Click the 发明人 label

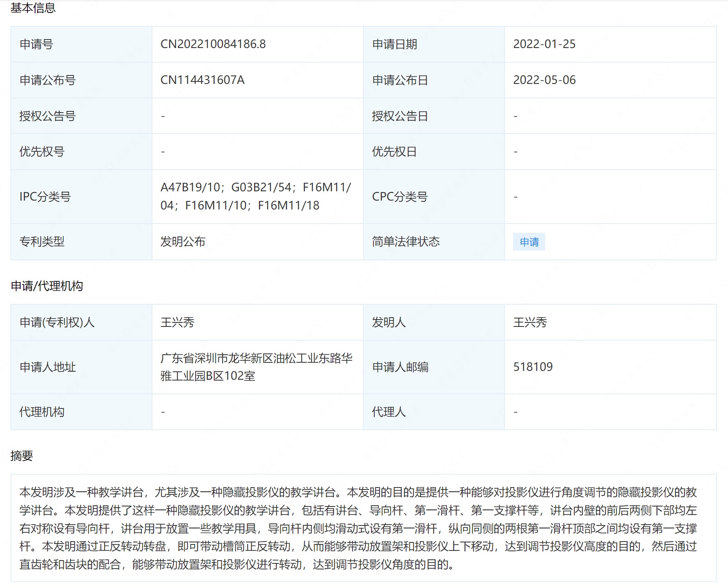[x=389, y=322]
